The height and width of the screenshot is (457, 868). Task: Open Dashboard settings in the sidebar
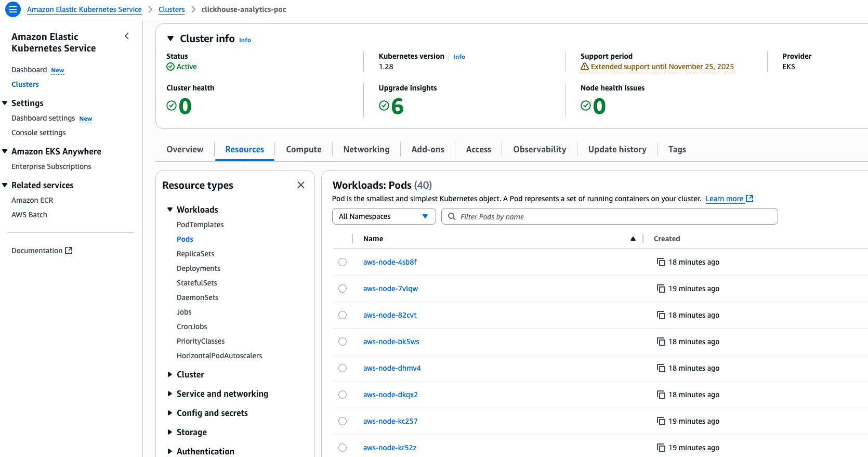coord(43,118)
